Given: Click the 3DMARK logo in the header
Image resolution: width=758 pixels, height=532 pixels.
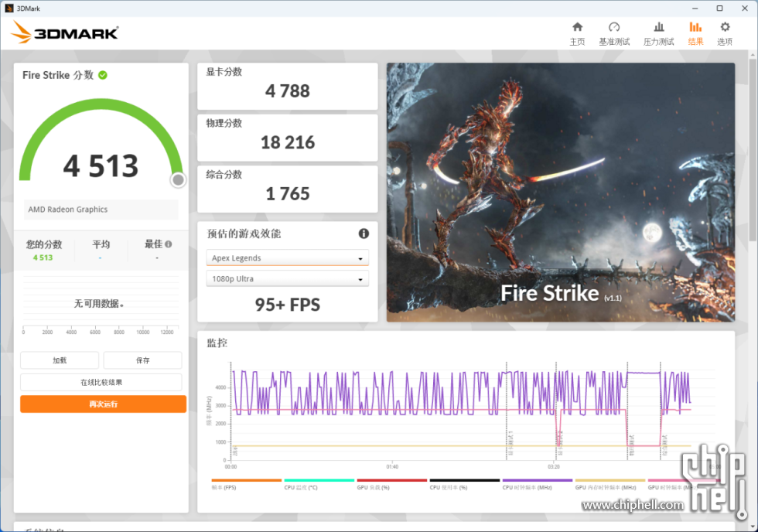Looking at the screenshot, I should tap(66, 32).
